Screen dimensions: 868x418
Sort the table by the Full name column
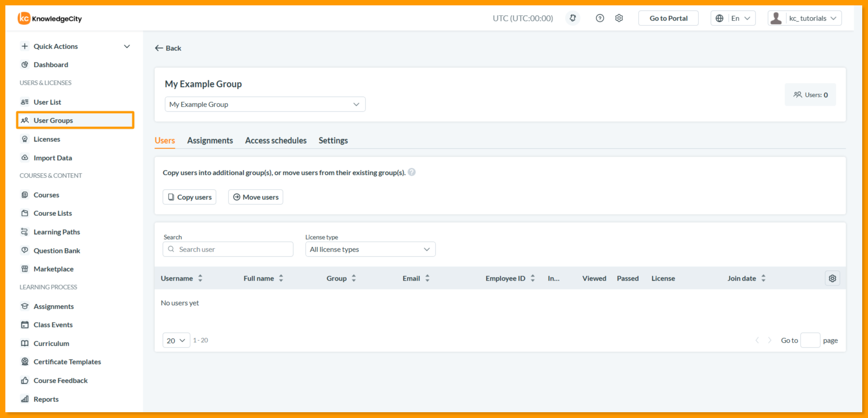[281, 278]
